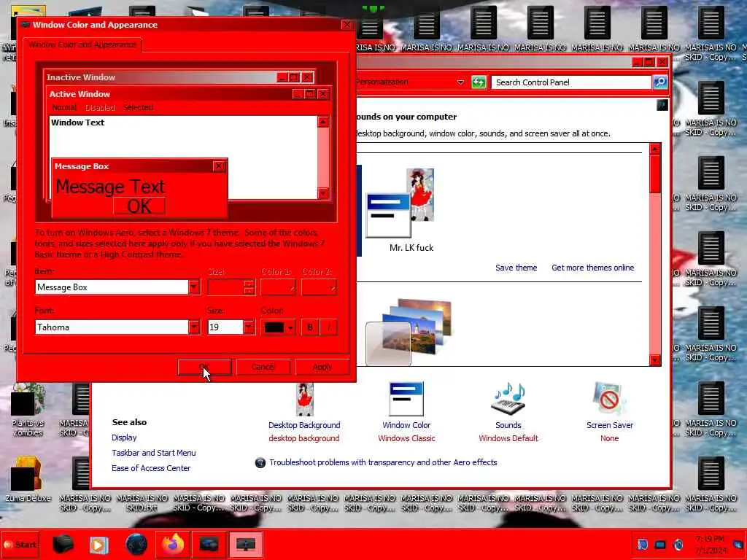Click the preview window scroll up arrow

323,122
